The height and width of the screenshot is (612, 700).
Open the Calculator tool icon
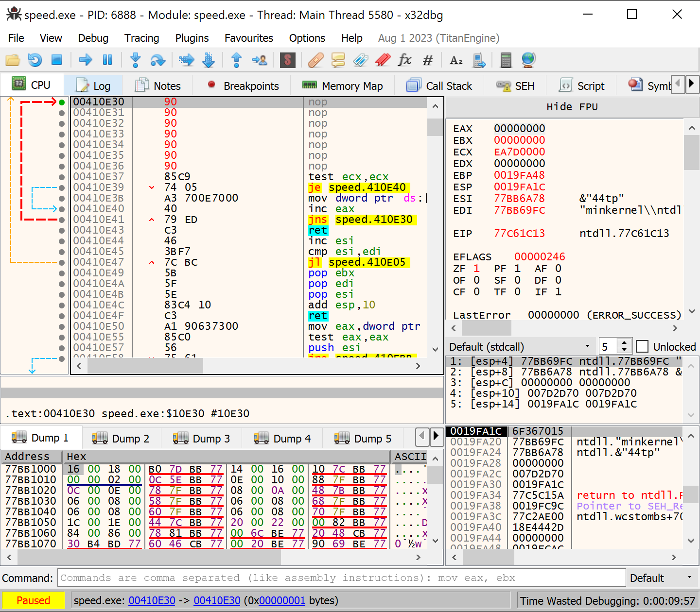click(x=506, y=60)
